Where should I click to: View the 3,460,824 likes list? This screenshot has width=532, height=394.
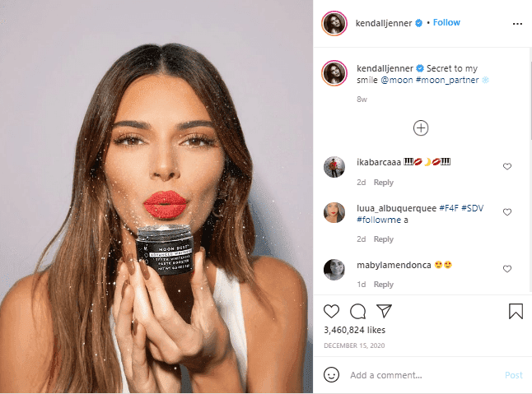click(355, 330)
